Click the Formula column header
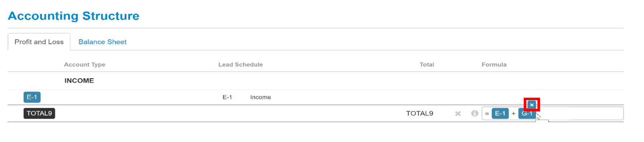 494,65
